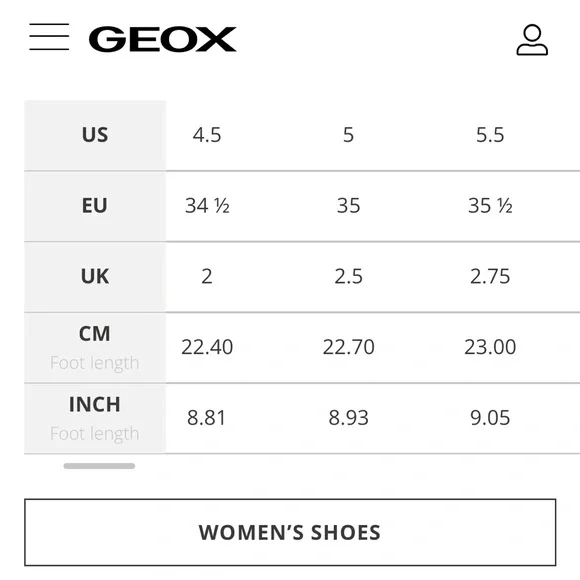This screenshot has width=580, height=580.
Task: Click the EU 35 cell
Action: pyautogui.click(x=348, y=206)
